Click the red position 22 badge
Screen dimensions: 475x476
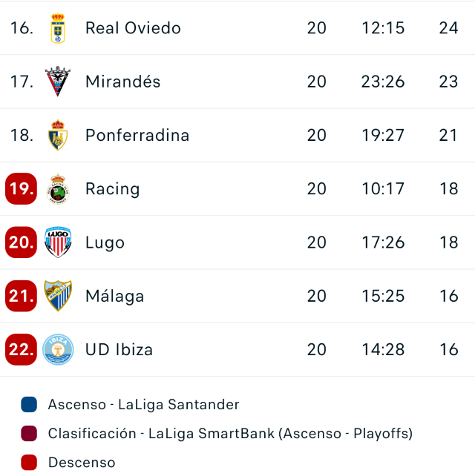[21, 349]
